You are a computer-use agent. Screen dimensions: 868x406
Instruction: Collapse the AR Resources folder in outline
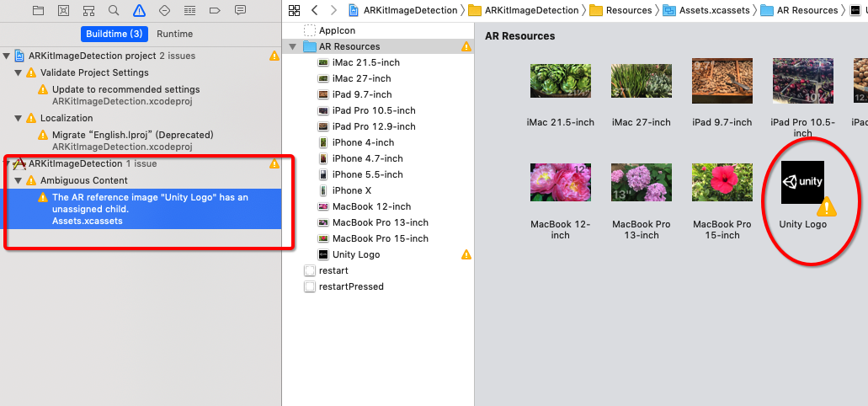pyautogui.click(x=293, y=46)
